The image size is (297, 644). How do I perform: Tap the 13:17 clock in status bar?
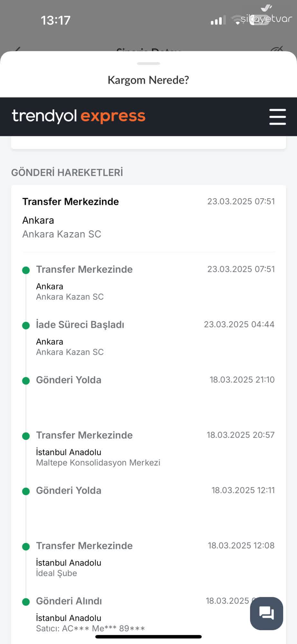click(55, 21)
